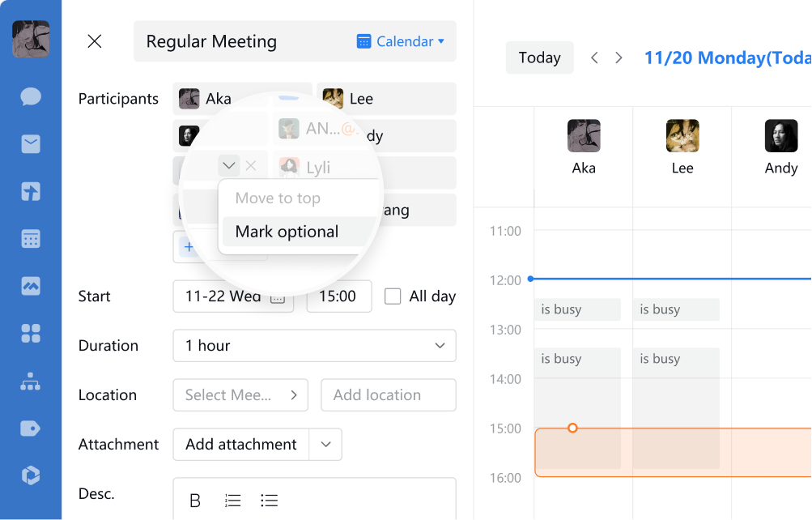812x520 pixels.
Task: Enable the All day checkbox
Action: [393, 296]
